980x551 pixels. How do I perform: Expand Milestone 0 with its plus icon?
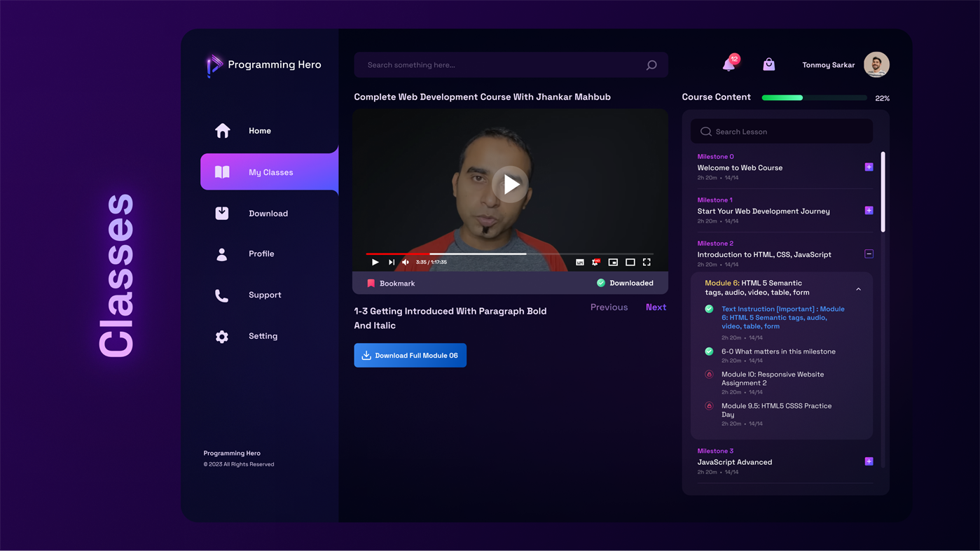coord(869,167)
